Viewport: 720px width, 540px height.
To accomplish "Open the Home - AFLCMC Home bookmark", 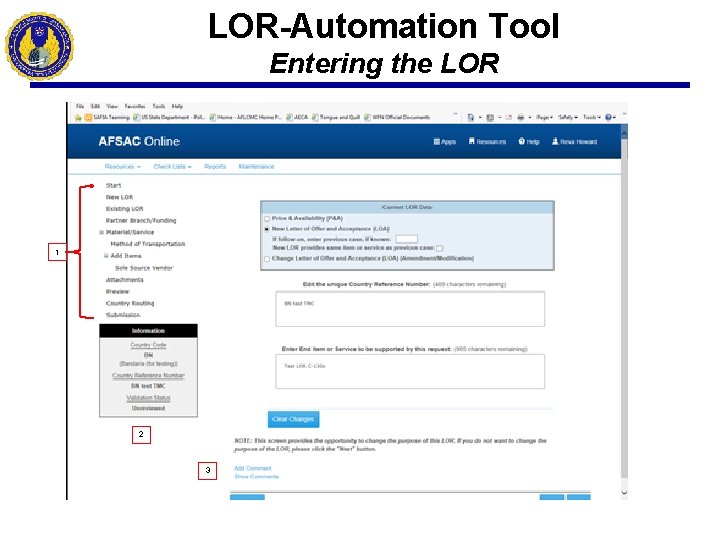I will point(246,118).
